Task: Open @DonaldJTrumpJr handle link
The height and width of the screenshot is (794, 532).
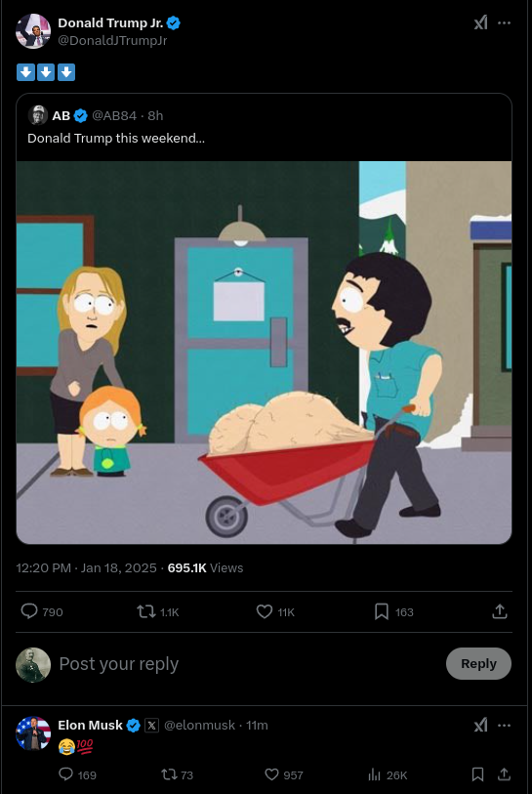Action: pyautogui.click(x=112, y=40)
